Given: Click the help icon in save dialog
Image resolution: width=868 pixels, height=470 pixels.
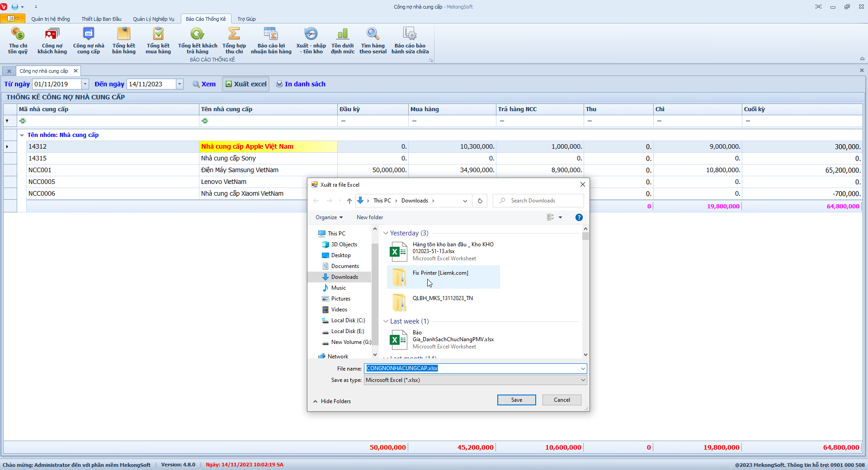Looking at the screenshot, I should pyautogui.click(x=579, y=217).
